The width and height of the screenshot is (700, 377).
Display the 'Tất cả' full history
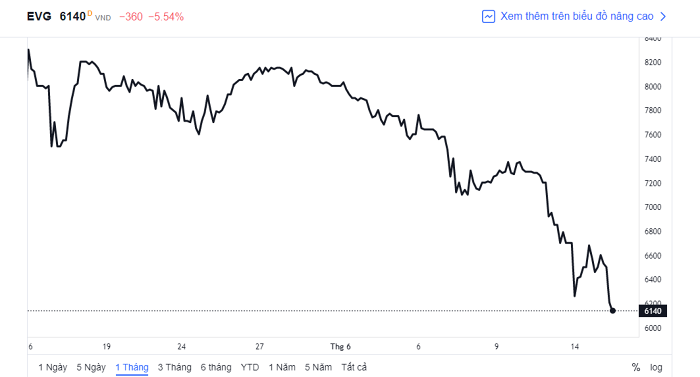coord(354,367)
